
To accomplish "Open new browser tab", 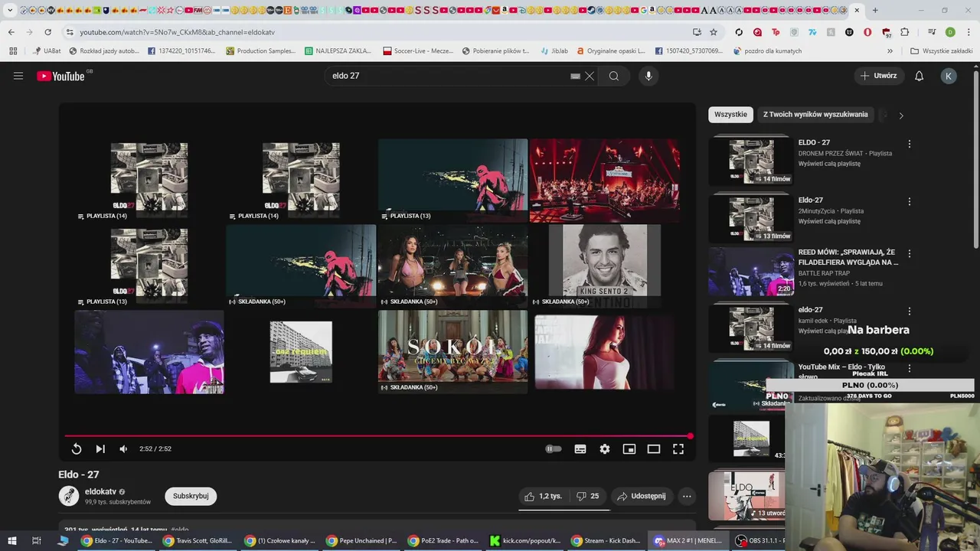I will point(875,11).
